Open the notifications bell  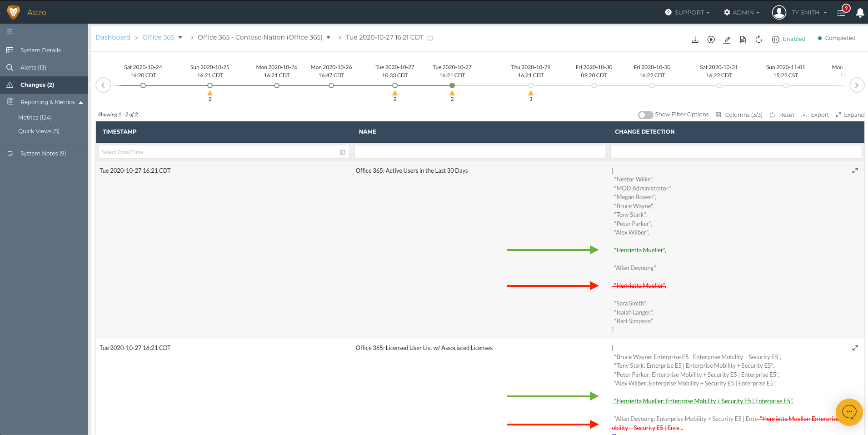click(860, 13)
